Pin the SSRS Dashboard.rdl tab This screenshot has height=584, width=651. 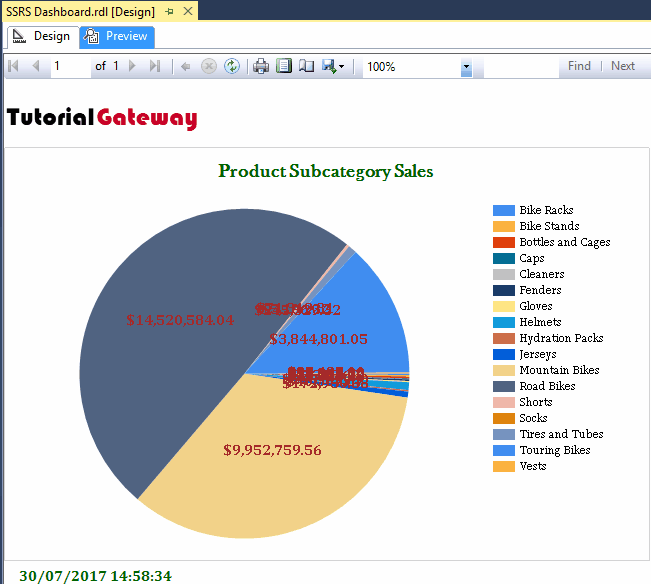tap(169, 12)
